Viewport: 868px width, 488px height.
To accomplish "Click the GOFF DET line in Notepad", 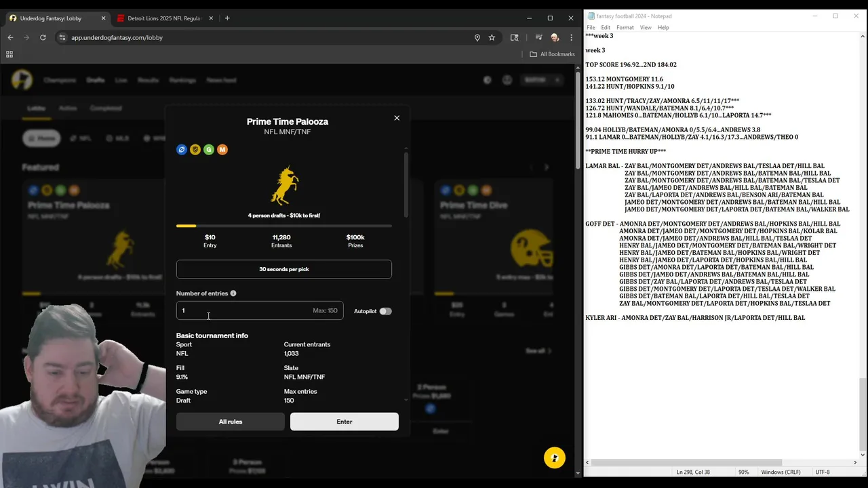I will pos(713,224).
